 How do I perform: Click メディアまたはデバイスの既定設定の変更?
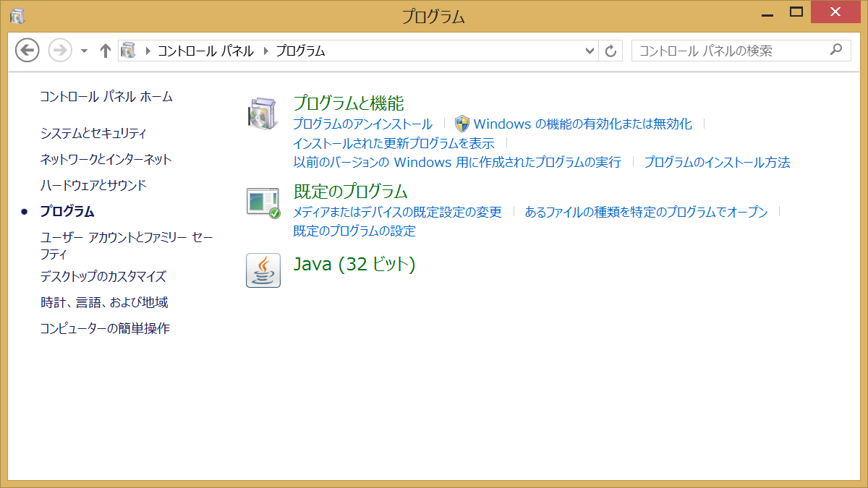[x=397, y=212]
